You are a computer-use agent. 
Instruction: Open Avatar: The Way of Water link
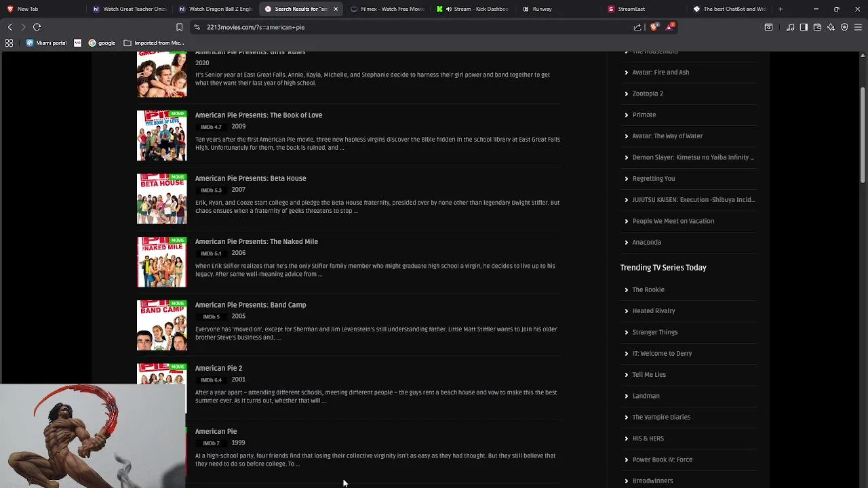click(x=667, y=136)
